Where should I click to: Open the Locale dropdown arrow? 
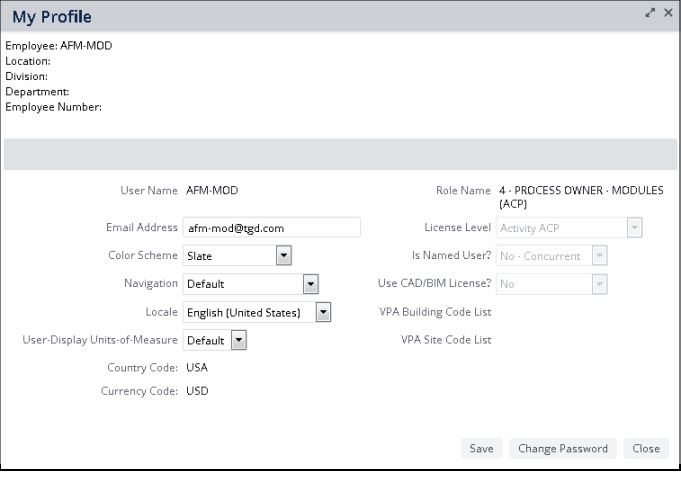pyautogui.click(x=323, y=312)
